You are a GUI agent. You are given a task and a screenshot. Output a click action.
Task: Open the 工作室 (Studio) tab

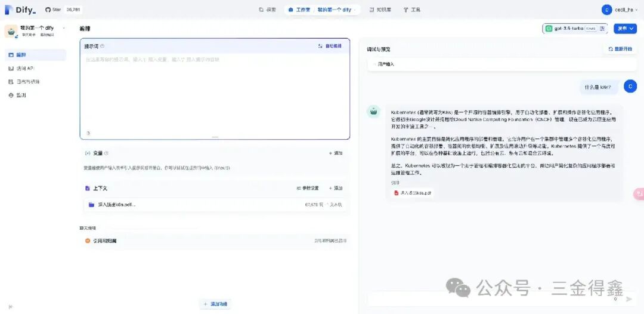pyautogui.click(x=299, y=10)
